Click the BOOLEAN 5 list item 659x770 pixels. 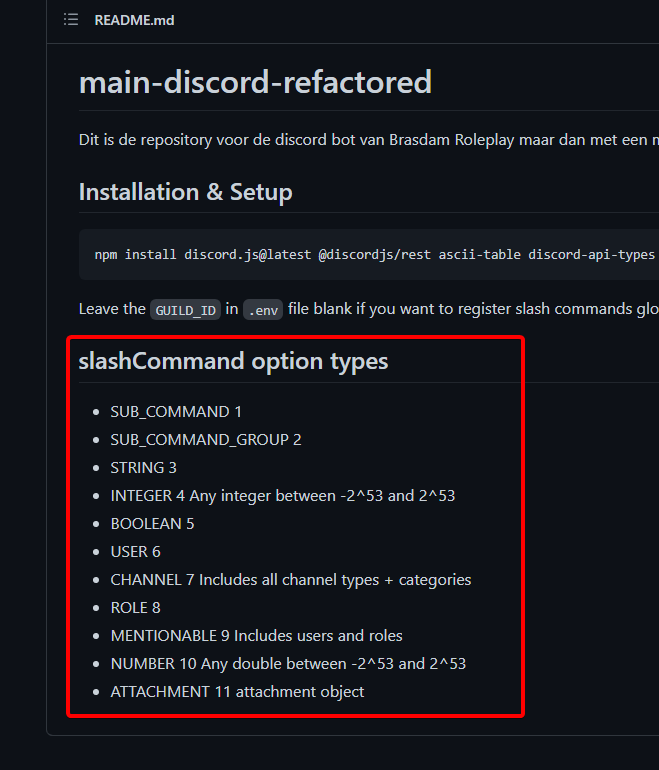tap(152, 523)
